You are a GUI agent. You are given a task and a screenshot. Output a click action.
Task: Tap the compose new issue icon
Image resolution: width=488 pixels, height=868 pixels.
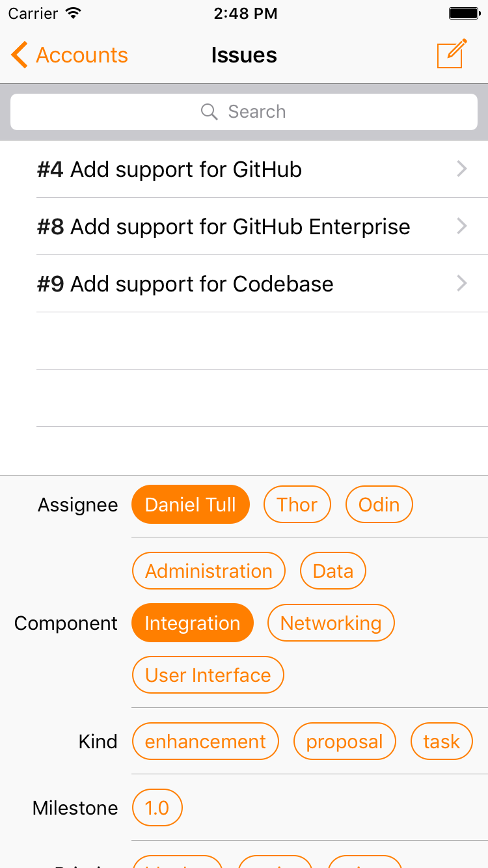452,55
